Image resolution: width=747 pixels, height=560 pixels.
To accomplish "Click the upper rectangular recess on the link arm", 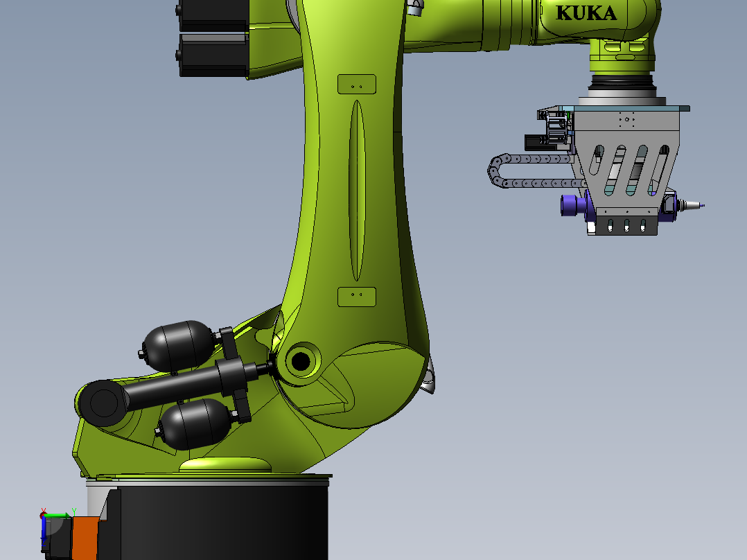I will (x=357, y=85).
